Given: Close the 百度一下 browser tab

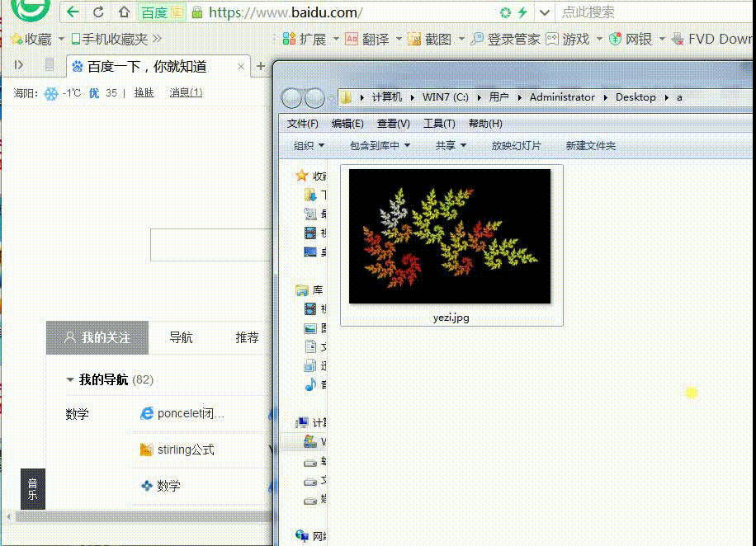Looking at the screenshot, I should point(241,67).
